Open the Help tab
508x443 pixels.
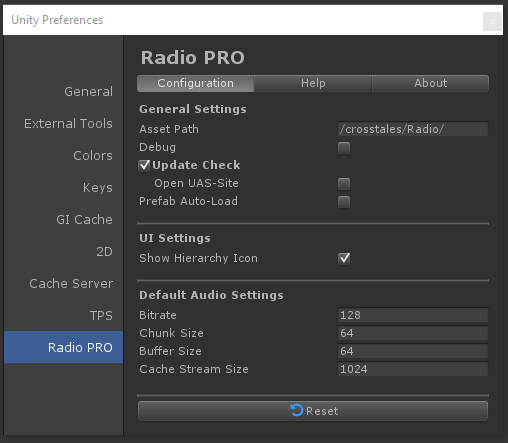click(313, 83)
